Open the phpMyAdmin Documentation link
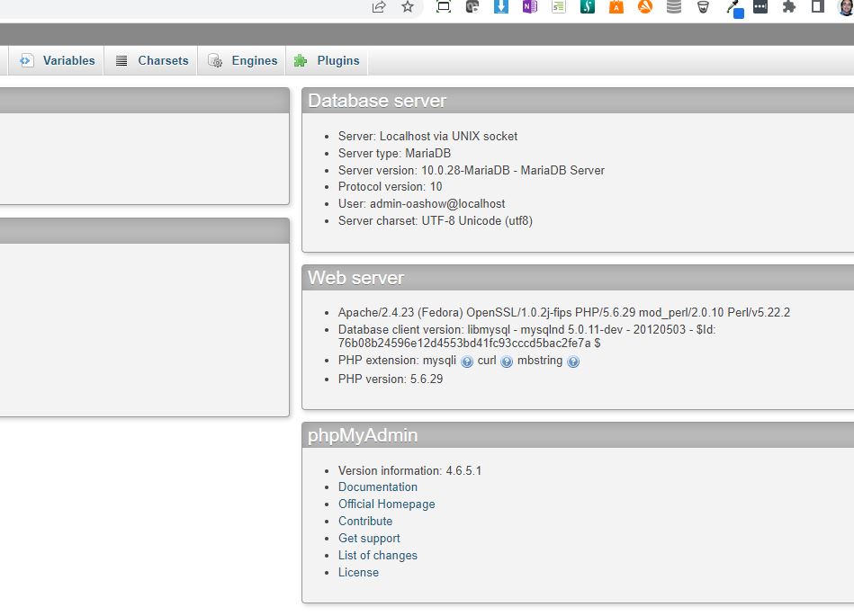 pos(377,487)
